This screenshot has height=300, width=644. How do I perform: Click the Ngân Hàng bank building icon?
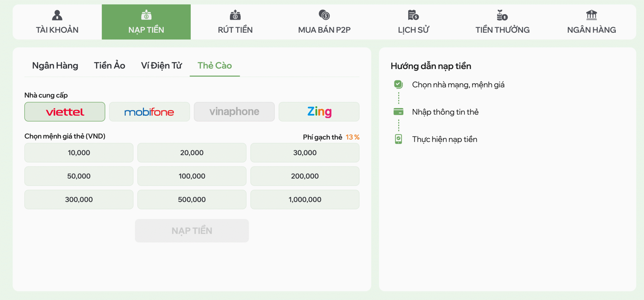pos(591,15)
